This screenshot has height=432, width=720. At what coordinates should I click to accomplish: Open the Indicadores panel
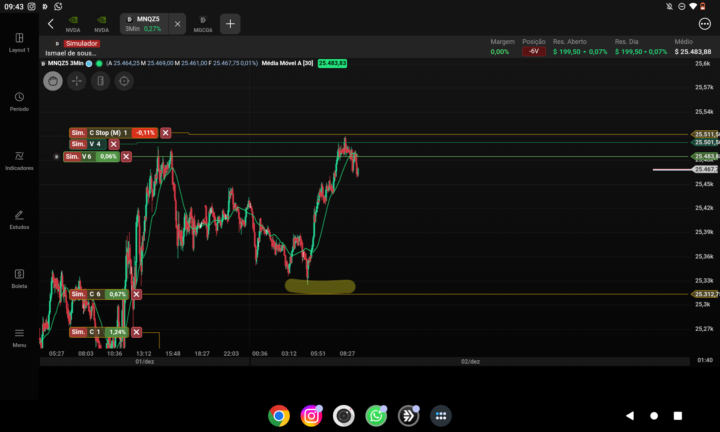click(x=20, y=160)
